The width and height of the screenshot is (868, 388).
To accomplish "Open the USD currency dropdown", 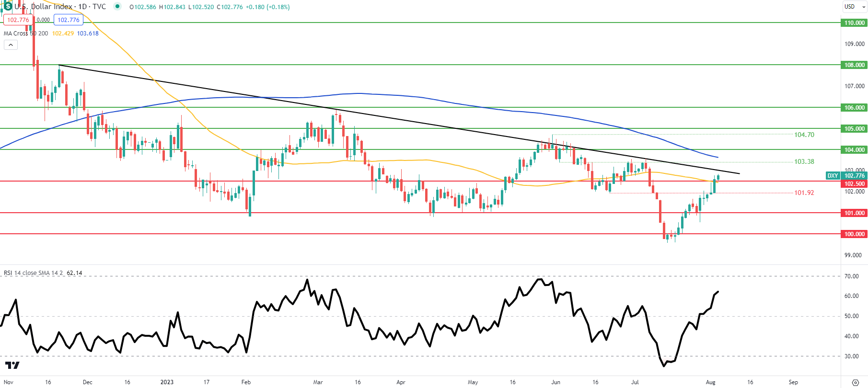I will (854, 7).
